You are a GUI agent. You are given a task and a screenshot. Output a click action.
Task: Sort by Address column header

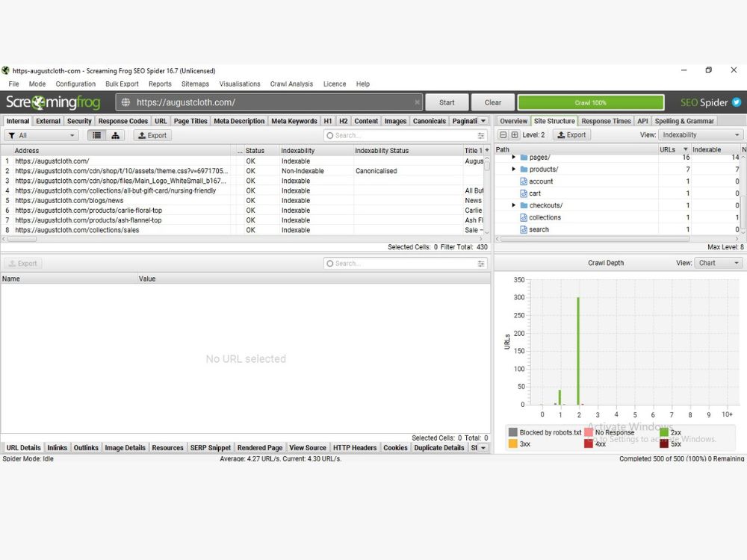122,151
